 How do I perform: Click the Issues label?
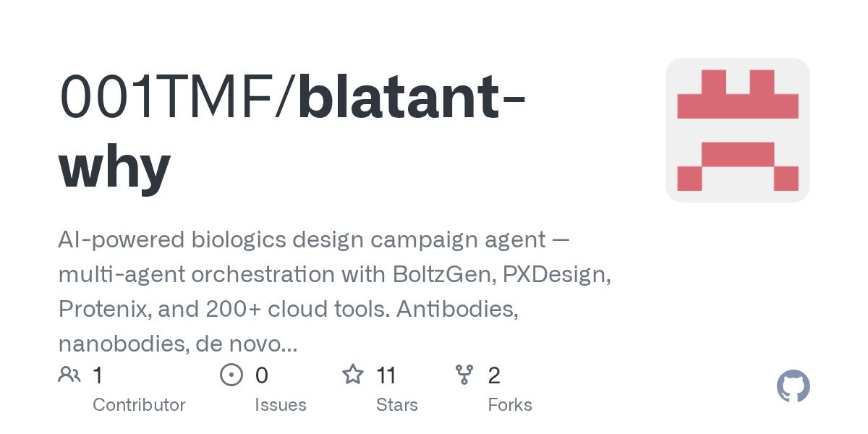coord(280,404)
